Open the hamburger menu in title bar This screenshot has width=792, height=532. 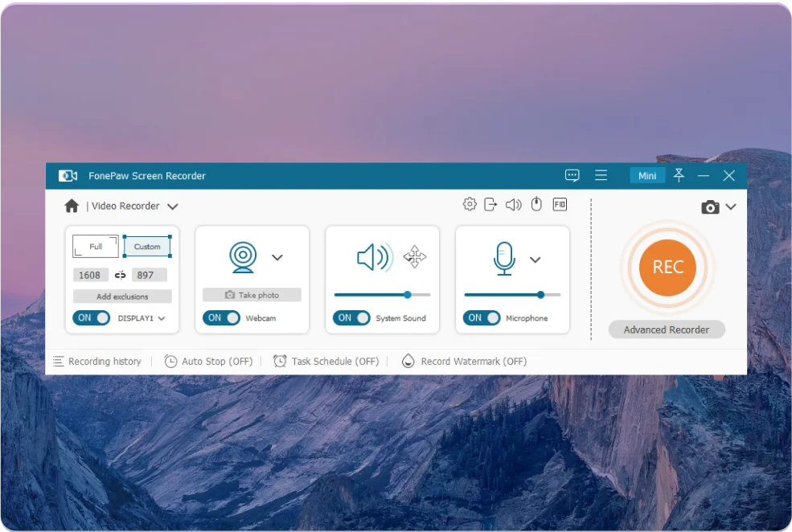coord(601,175)
